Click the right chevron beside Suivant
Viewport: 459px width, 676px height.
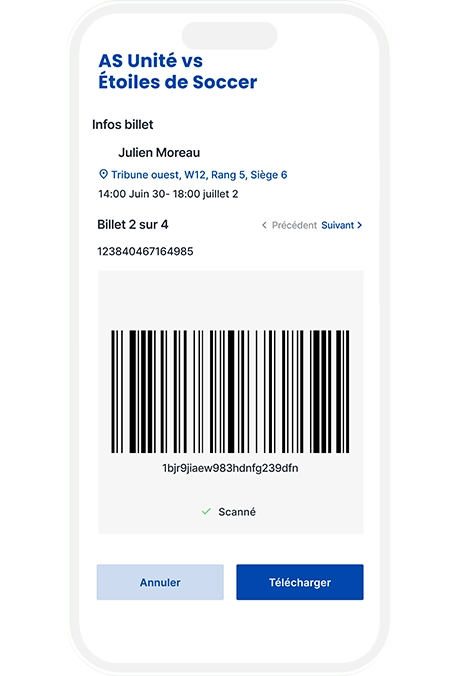click(x=359, y=225)
